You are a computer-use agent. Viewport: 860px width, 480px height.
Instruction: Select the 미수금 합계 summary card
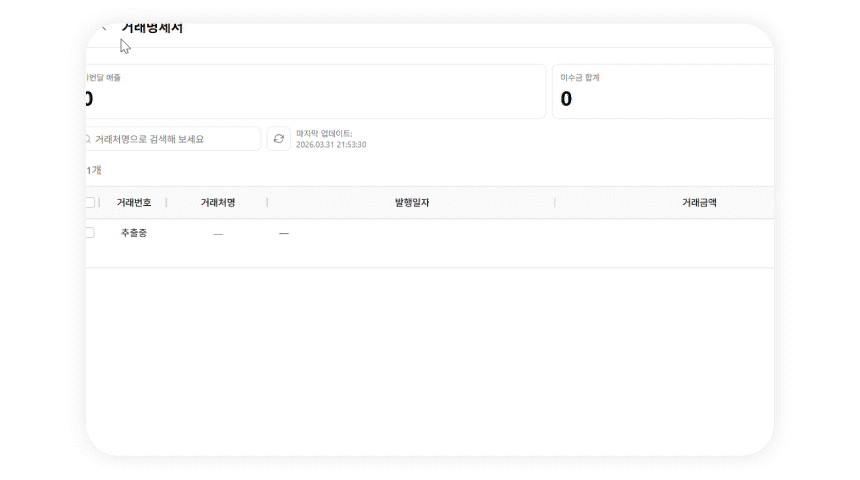(x=662, y=91)
